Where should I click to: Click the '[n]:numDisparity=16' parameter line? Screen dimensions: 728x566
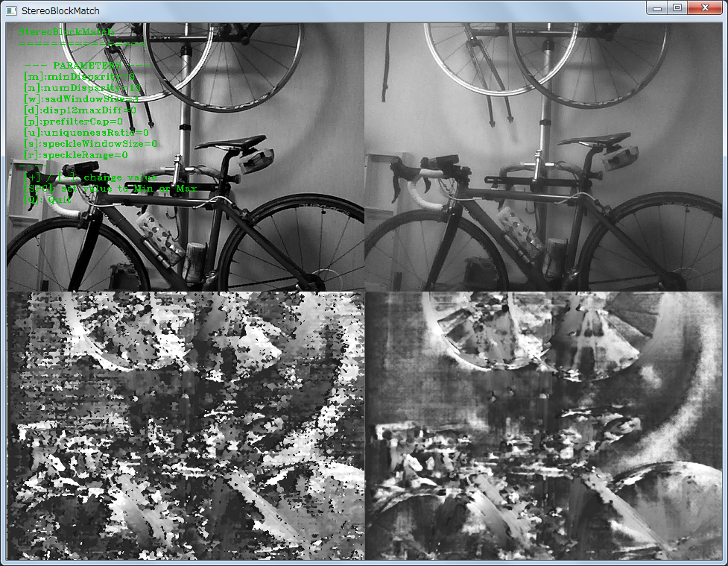[82, 88]
